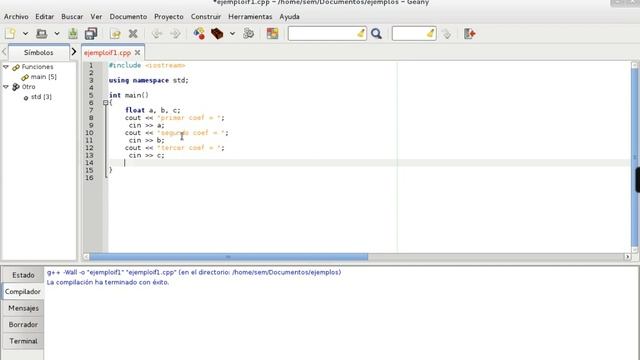Collapse the Funciones tree node
The height and width of the screenshot is (360, 640).
6,67
